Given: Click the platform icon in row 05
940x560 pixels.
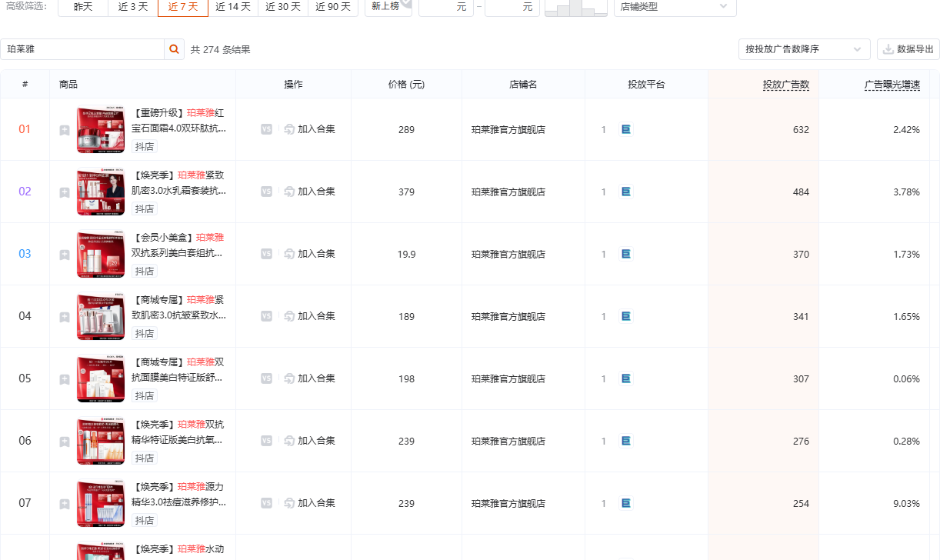Looking at the screenshot, I should click(x=626, y=378).
